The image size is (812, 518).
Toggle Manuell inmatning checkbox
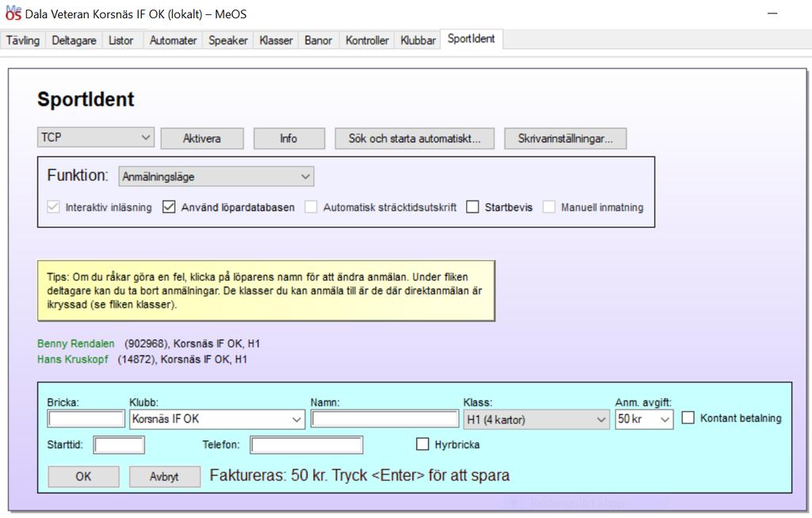(x=549, y=207)
